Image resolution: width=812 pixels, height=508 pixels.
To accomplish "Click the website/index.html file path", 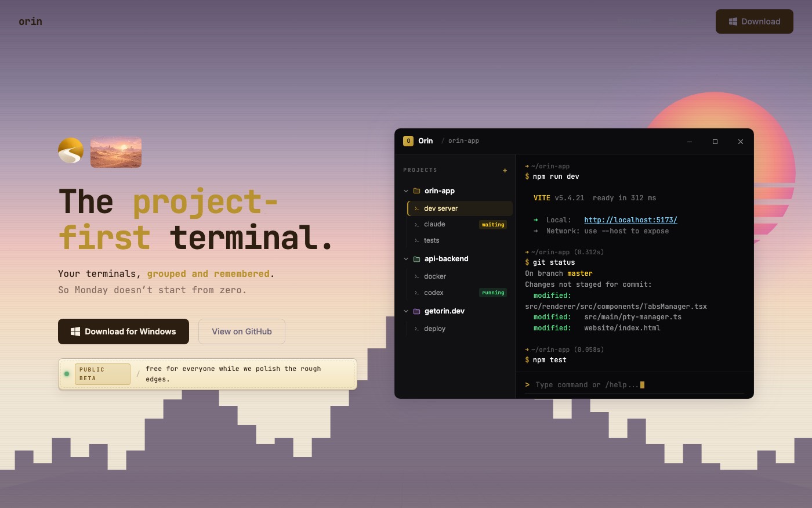I will tap(622, 328).
